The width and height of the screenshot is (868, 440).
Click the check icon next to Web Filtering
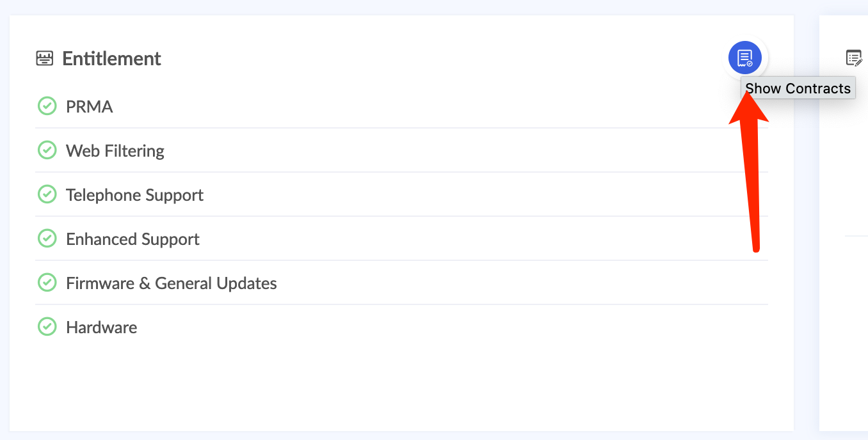pyautogui.click(x=47, y=150)
